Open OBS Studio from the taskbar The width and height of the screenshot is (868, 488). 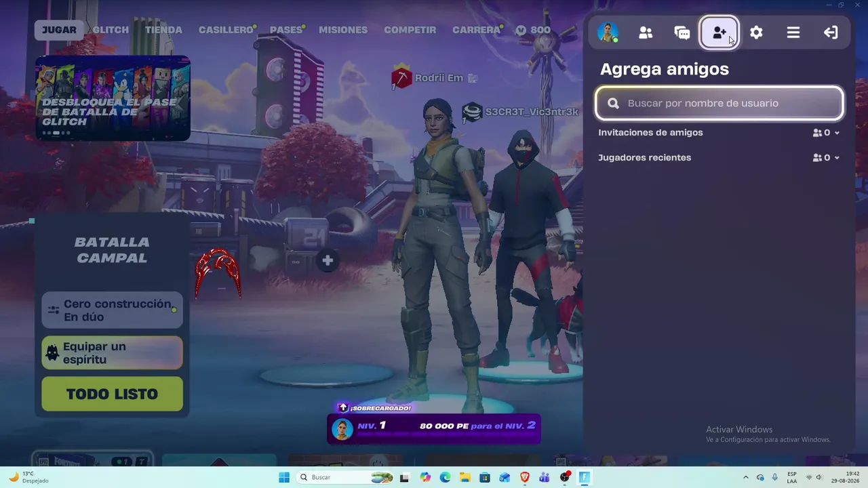point(565,477)
